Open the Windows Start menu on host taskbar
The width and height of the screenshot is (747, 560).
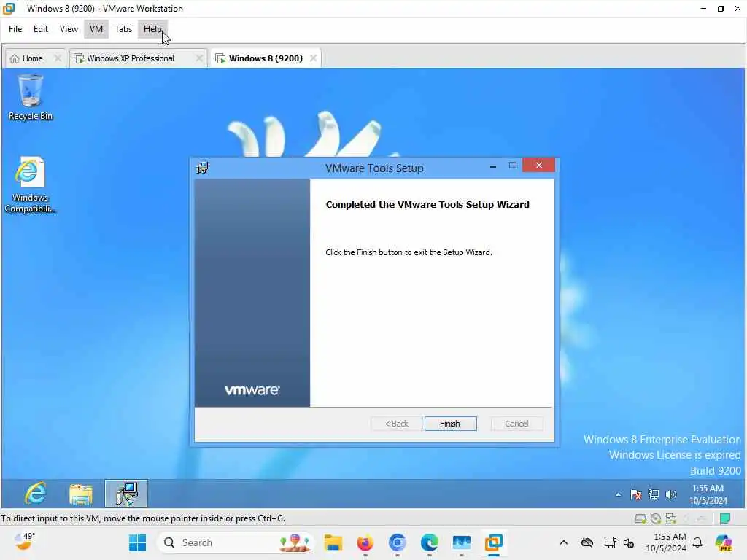tap(138, 542)
